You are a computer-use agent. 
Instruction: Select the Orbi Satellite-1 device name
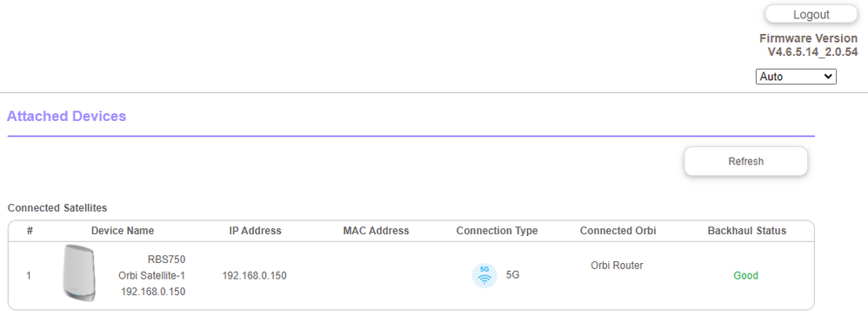(151, 276)
